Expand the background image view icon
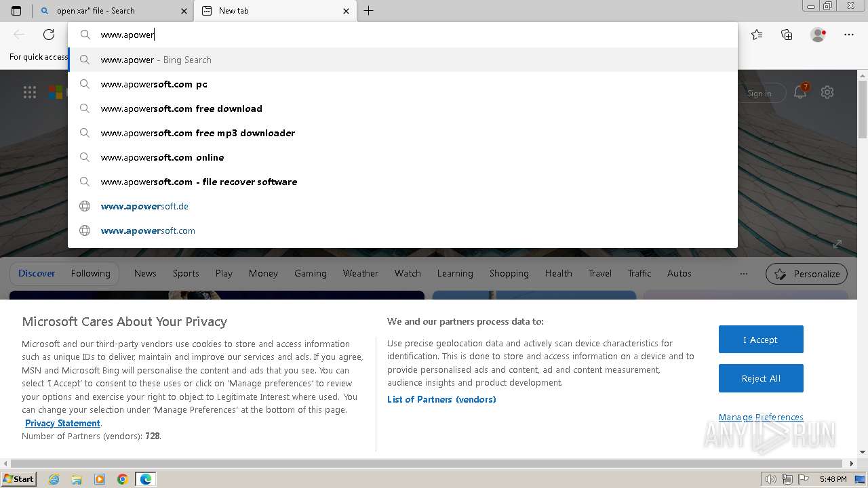Viewport: 868px width, 488px height. (x=837, y=244)
